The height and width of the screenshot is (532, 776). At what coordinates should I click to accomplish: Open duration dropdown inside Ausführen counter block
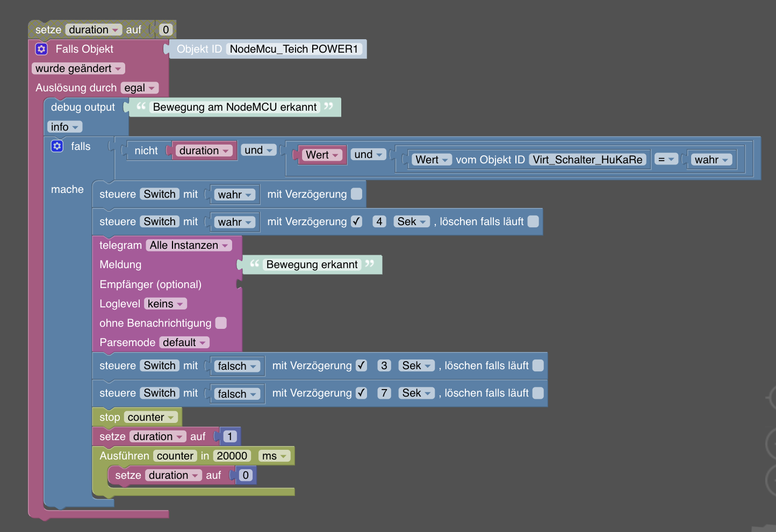coord(174,475)
